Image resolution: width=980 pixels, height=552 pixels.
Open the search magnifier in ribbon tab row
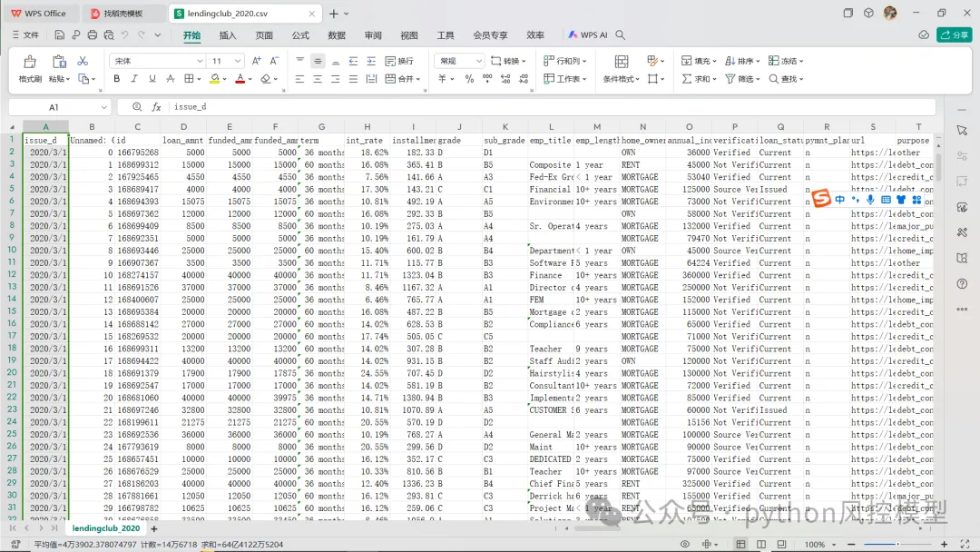pos(620,35)
